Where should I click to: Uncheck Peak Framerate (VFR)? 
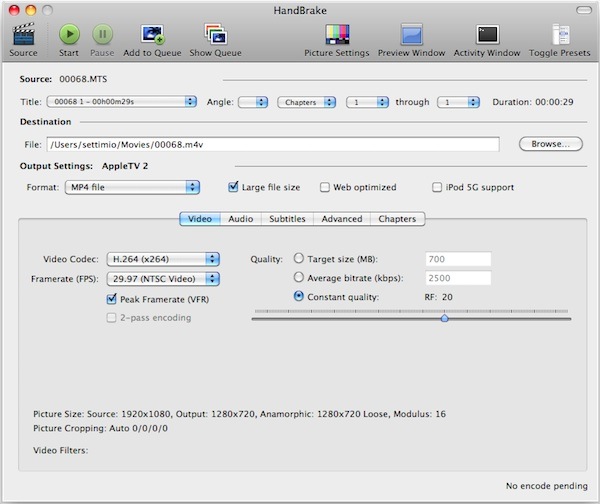111,299
